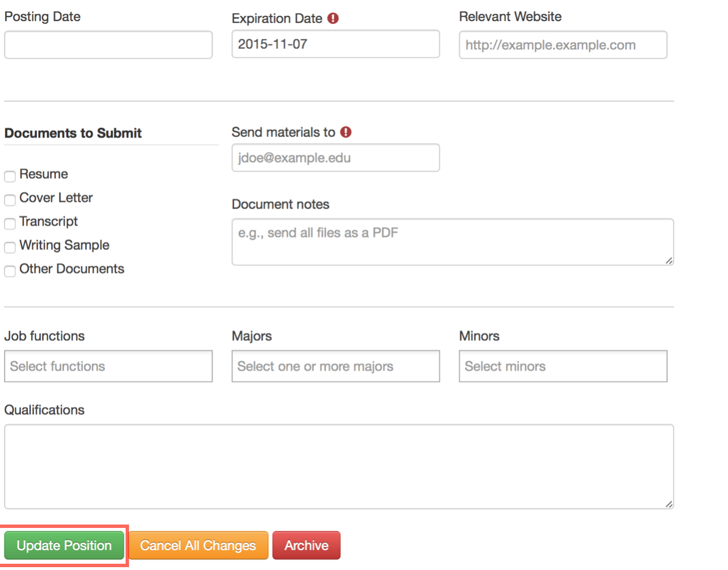
Task: Click the Cancel All Changes button
Action: 198,546
